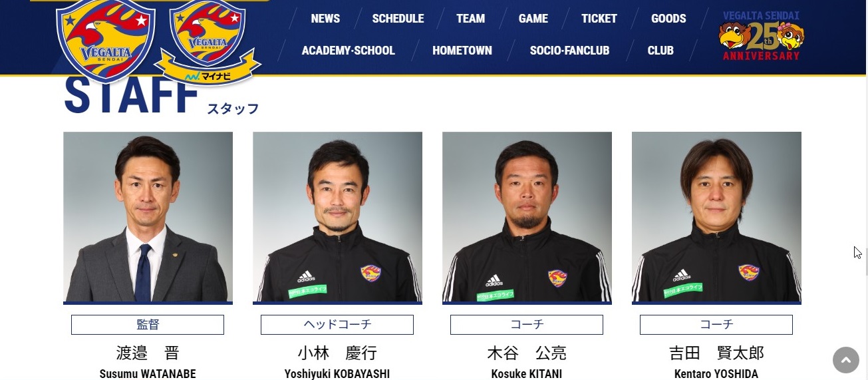868x380 pixels.
Task: Open the TICKET menu item
Action: [x=599, y=19]
